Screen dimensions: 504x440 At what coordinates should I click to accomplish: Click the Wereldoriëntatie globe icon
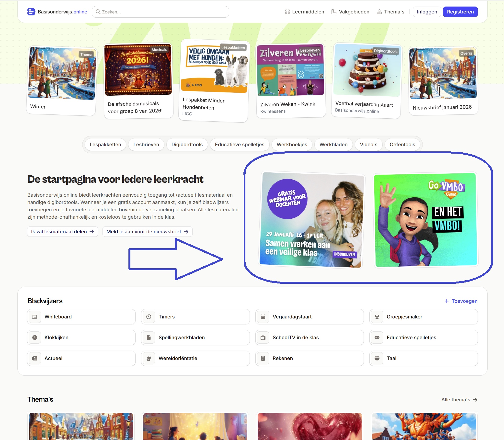[149, 359]
